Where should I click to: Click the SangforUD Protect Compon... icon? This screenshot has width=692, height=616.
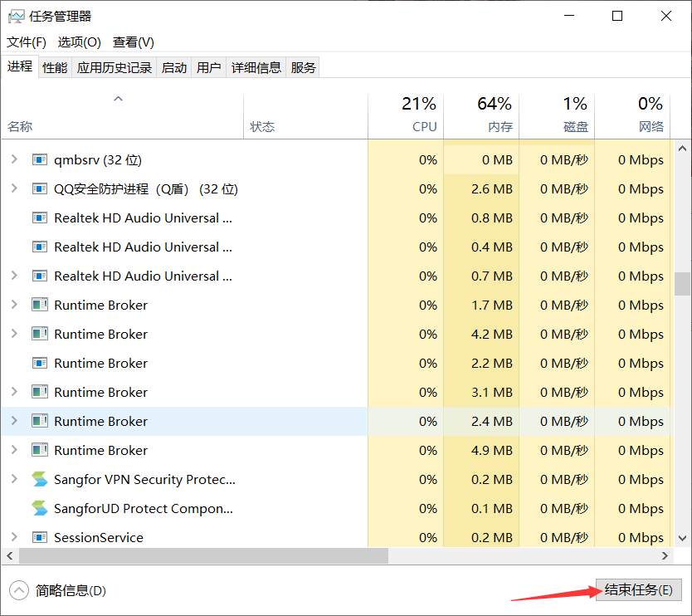click(x=40, y=508)
